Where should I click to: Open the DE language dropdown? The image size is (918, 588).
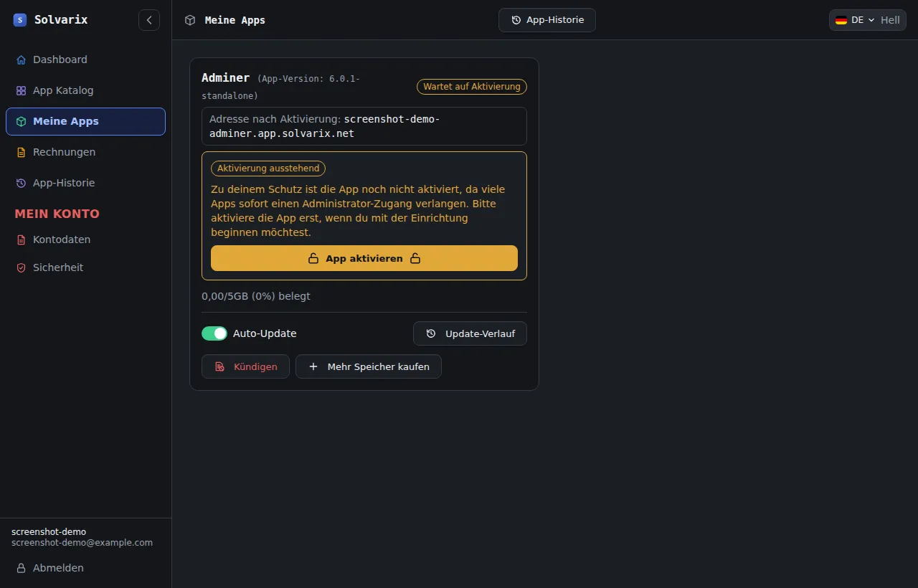pos(855,20)
